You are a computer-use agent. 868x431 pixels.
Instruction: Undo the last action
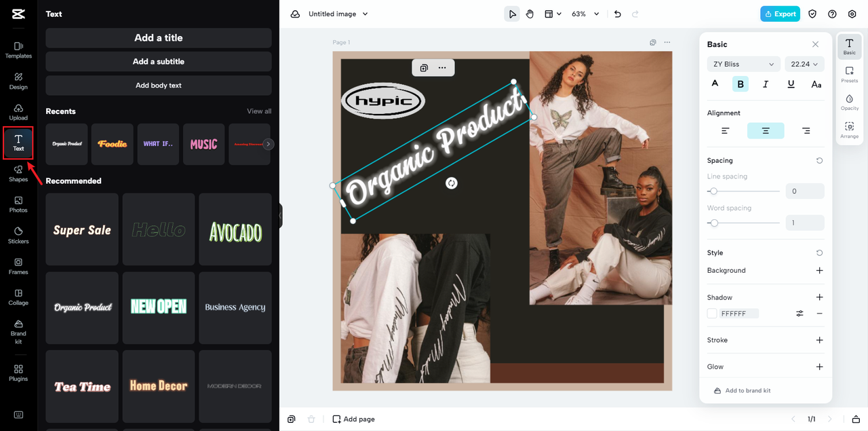(x=617, y=14)
